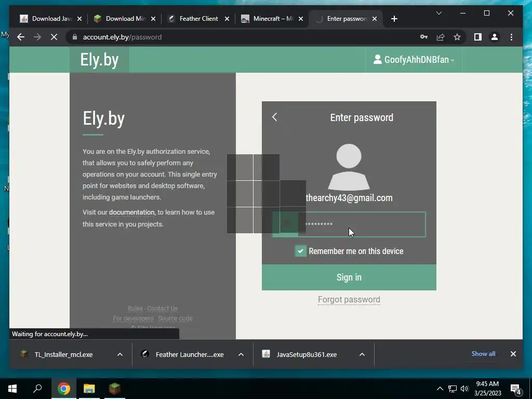Open the notification center icon
Screen dimensions: 532x399
coord(516,389)
